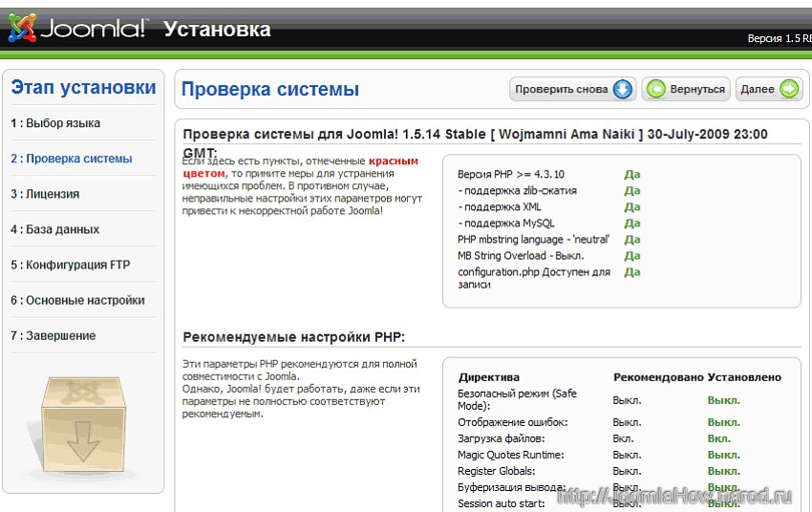Click the Рекомендовано column header

(x=659, y=377)
